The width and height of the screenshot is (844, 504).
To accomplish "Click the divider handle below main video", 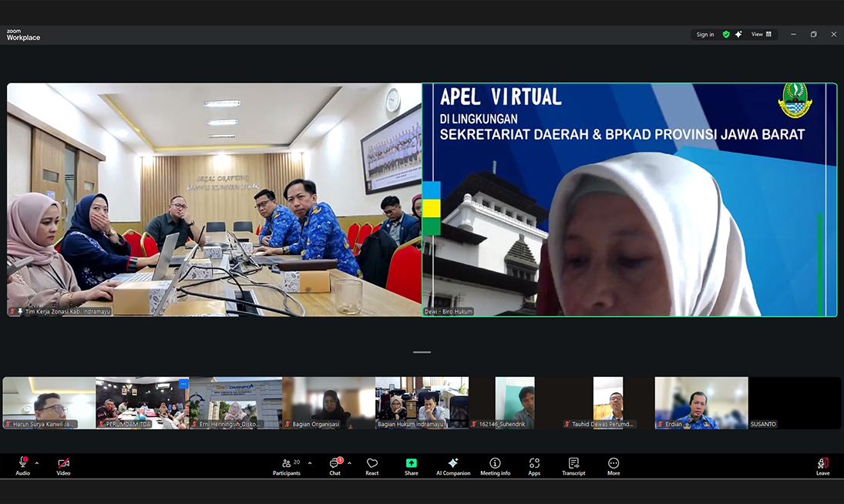I will 422,352.
